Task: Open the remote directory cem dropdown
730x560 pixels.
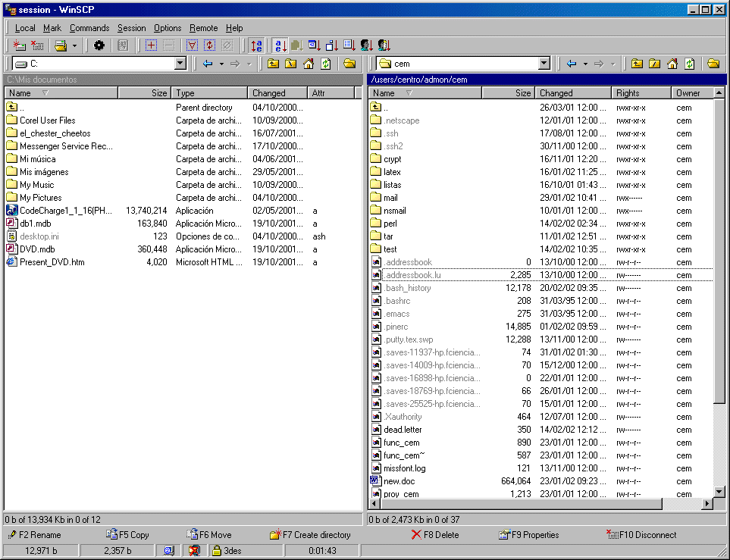Action: click(x=544, y=64)
